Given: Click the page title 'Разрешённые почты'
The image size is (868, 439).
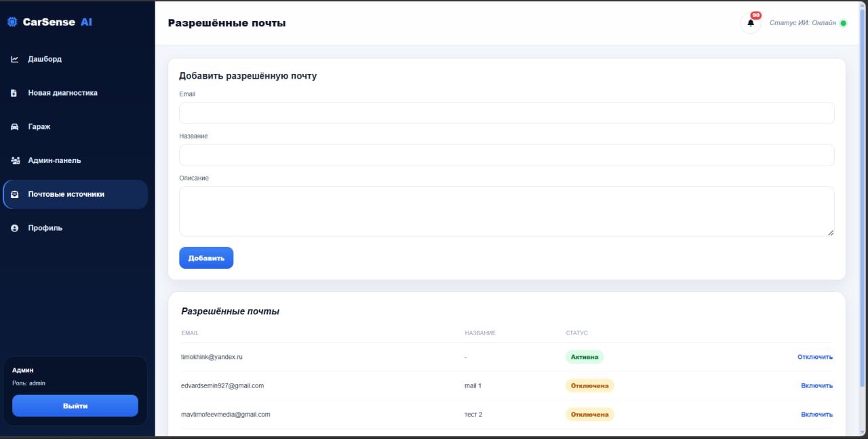Looking at the screenshot, I should click(226, 23).
